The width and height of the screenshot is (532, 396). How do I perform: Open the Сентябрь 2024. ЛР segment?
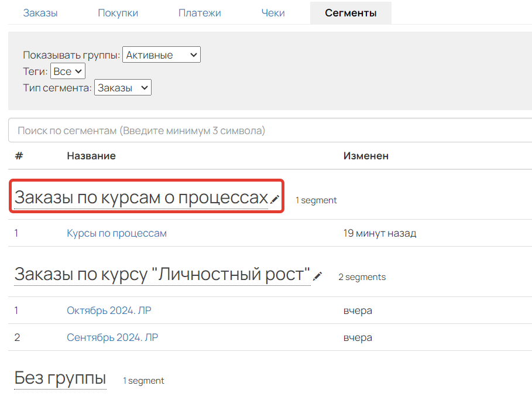click(x=112, y=337)
